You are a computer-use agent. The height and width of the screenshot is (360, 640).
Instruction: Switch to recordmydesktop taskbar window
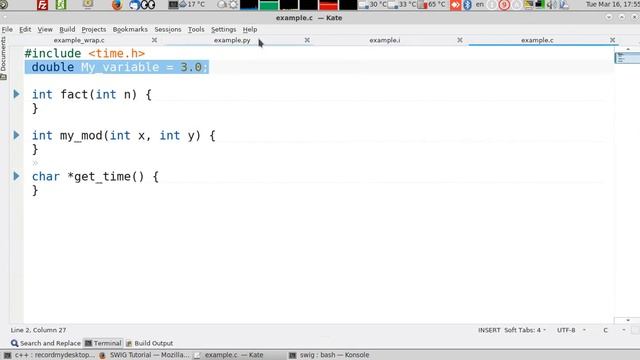point(49,355)
